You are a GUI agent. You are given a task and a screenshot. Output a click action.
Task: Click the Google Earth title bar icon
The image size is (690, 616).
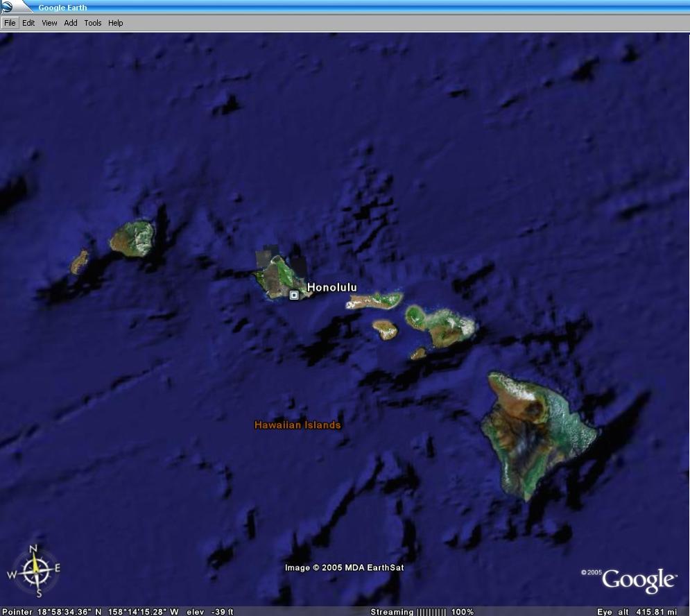(x=7, y=7)
